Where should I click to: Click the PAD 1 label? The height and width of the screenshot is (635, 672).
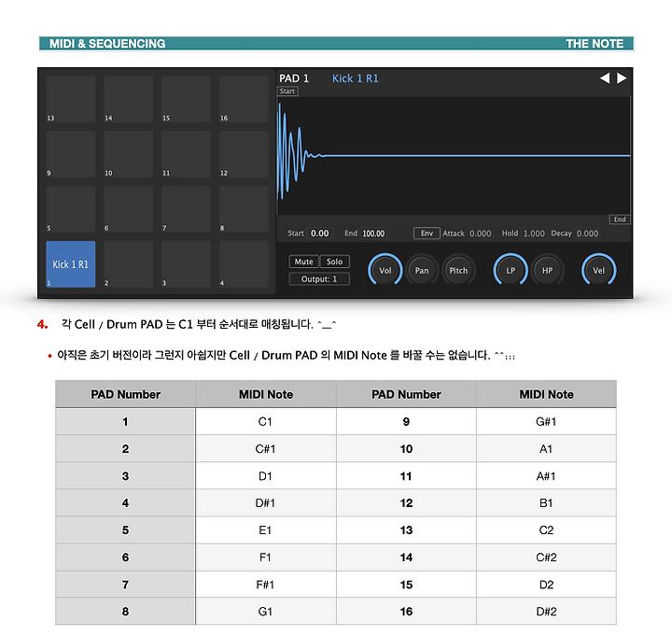(x=294, y=78)
